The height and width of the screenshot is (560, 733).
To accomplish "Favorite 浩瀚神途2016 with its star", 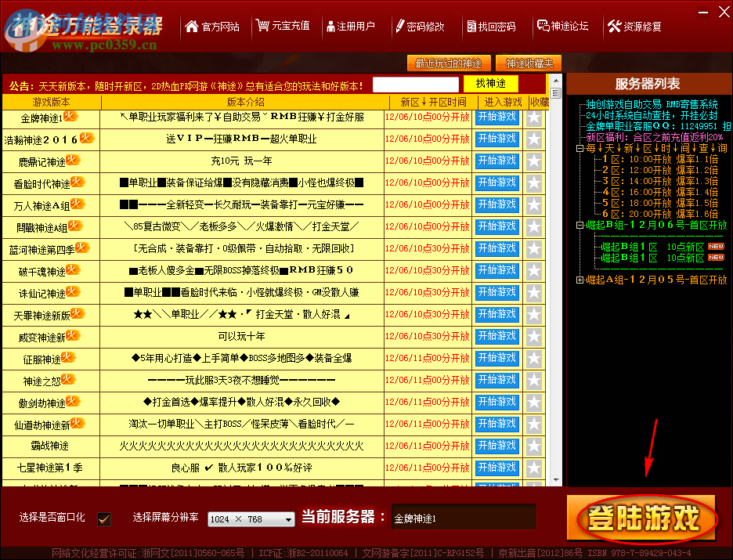I will tap(534, 139).
